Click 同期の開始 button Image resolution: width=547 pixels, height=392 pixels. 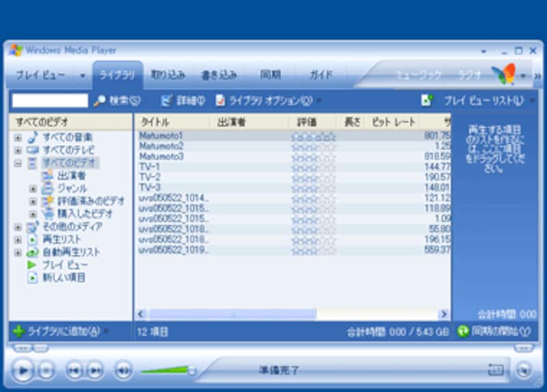(x=494, y=331)
